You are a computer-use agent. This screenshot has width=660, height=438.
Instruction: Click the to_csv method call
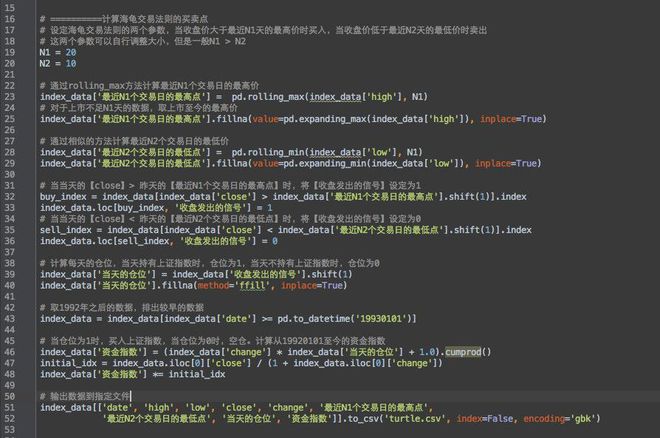click(x=364, y=419)
